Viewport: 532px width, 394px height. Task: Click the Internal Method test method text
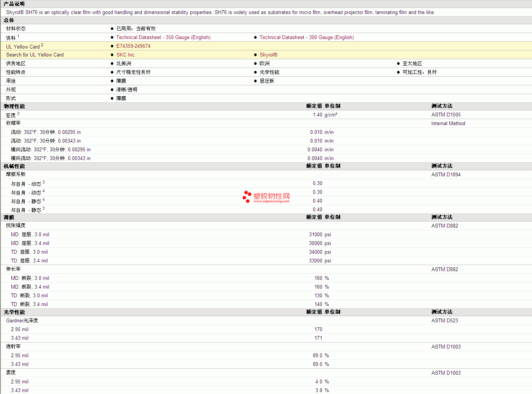click(448, 123)
